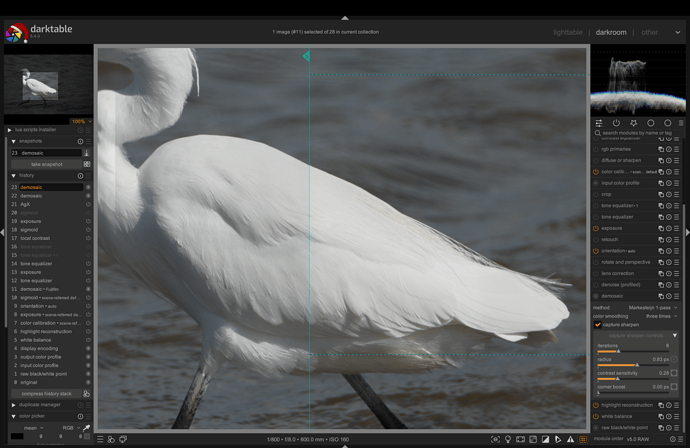Image resolution: width=690 pixels, height=448 pixels.
Task: Toggle raw overexposed indicator icon
Action: pyautogui.click(x=533, y=439)
